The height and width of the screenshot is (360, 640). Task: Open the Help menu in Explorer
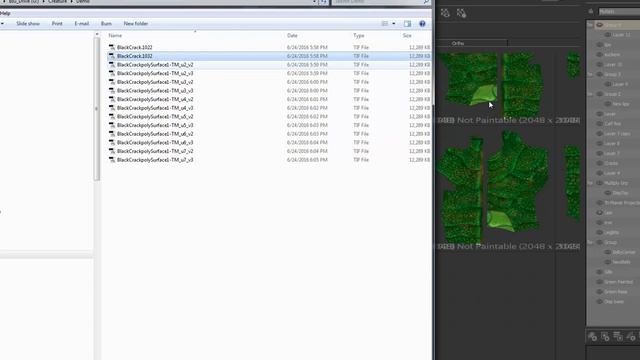[x=5, y=13]
